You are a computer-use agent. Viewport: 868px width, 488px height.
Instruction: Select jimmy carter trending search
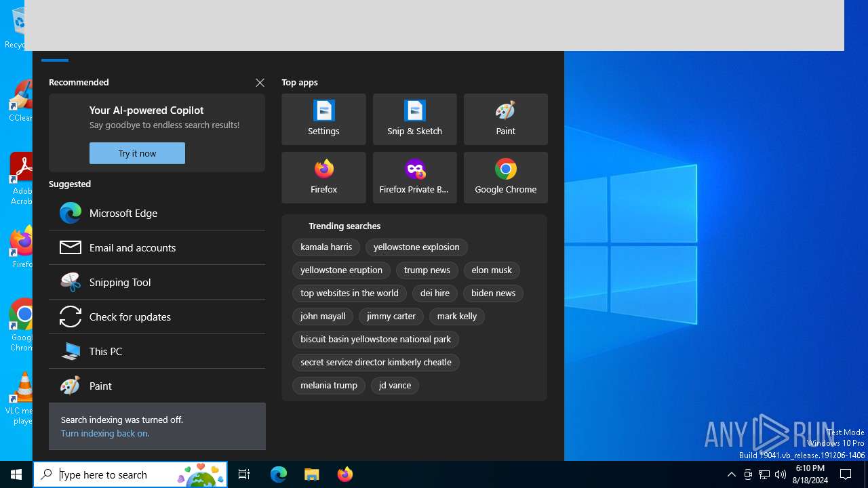(x=391, y=317)
